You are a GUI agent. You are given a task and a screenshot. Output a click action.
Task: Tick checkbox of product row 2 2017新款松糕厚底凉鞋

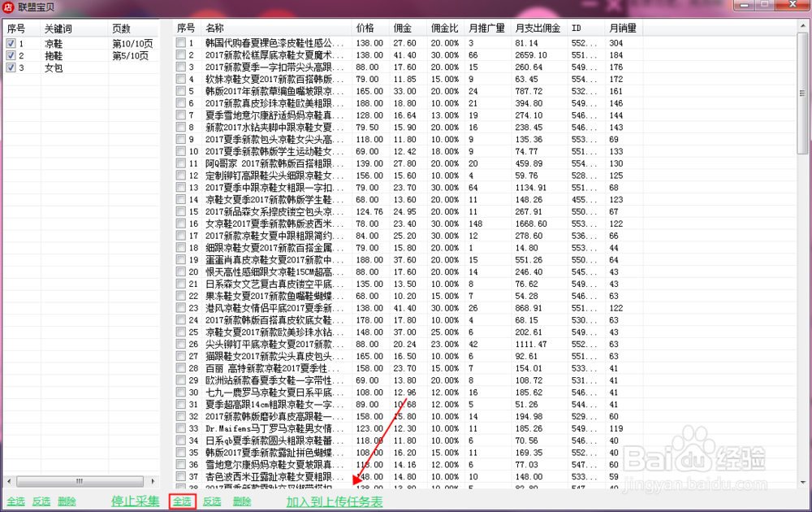[x=181, y=54]
